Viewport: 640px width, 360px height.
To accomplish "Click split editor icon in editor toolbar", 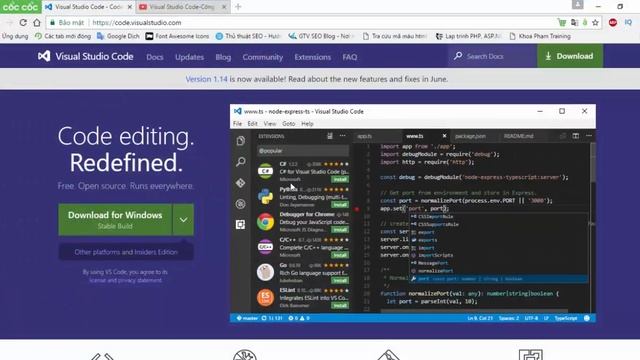I will pos(576,136).
